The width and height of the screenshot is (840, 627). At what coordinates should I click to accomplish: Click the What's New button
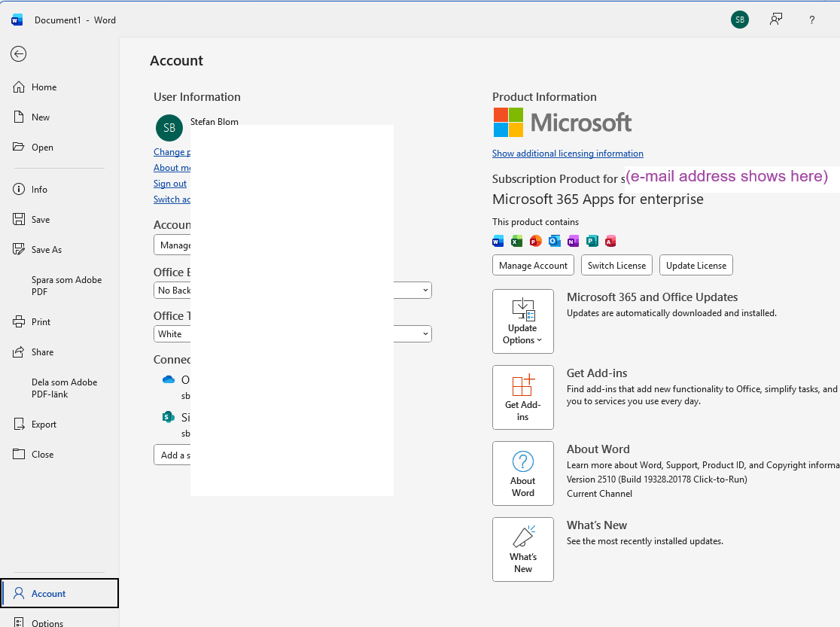click(523, 549)
